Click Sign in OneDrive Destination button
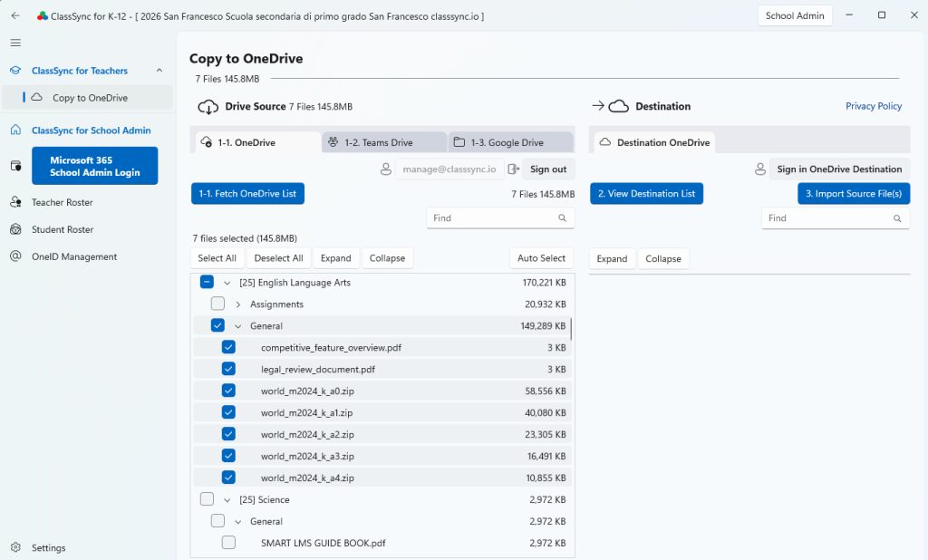 [x=839, y=169]
